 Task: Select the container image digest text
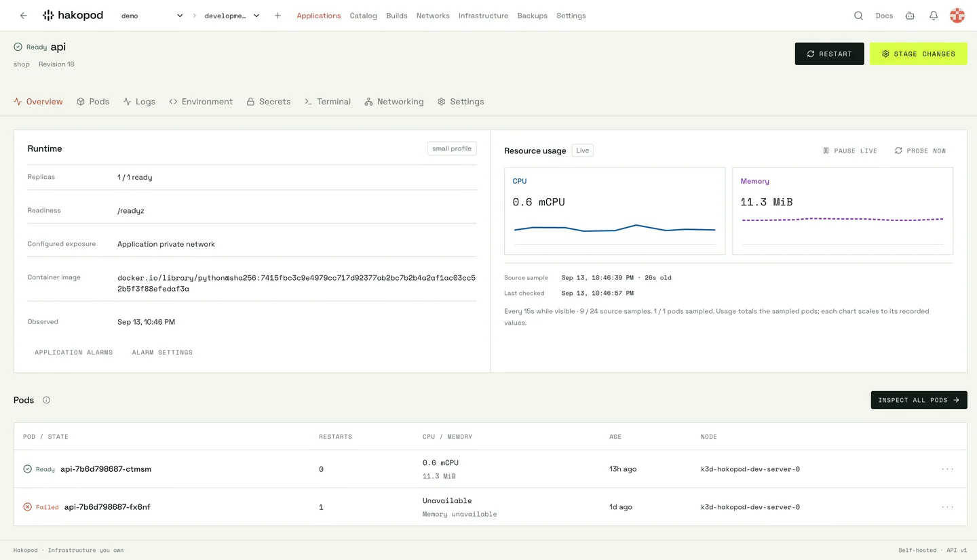point(296,283)
